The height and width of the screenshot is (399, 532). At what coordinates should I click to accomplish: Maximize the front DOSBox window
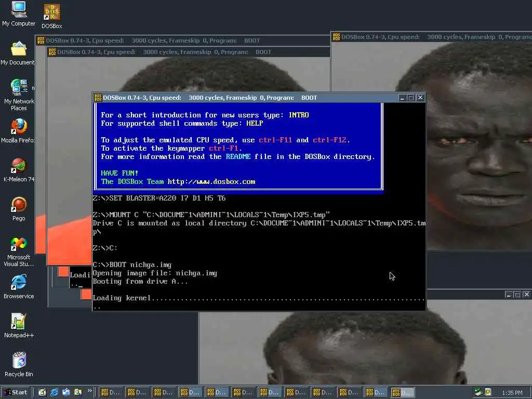pos(411,98)
